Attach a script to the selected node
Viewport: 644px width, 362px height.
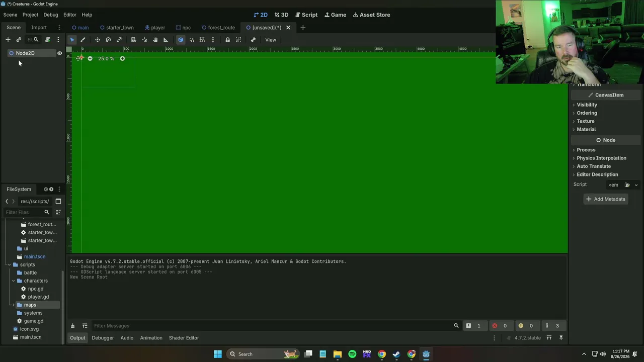(48, 40)
